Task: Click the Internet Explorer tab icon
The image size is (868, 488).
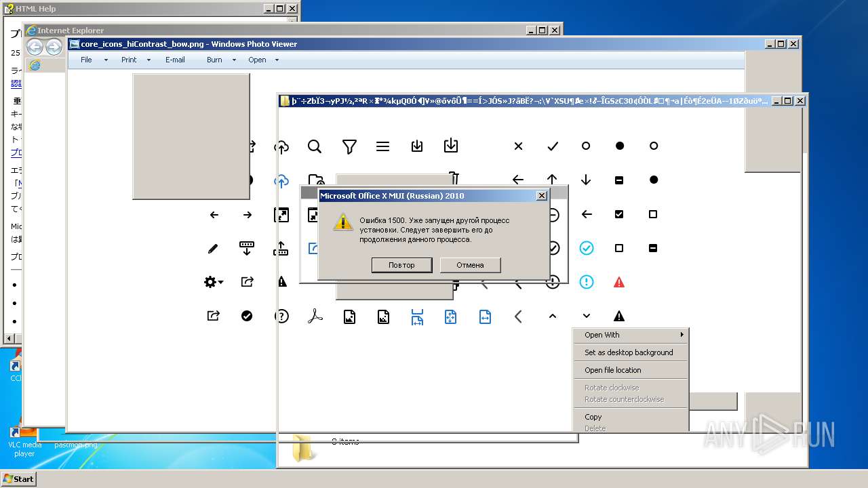Action: tap(35, 65)
